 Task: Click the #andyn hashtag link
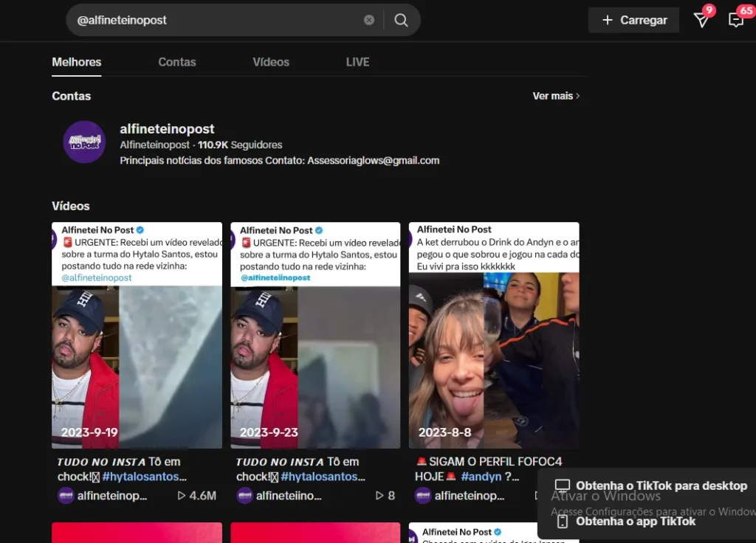tap(481, 477)
